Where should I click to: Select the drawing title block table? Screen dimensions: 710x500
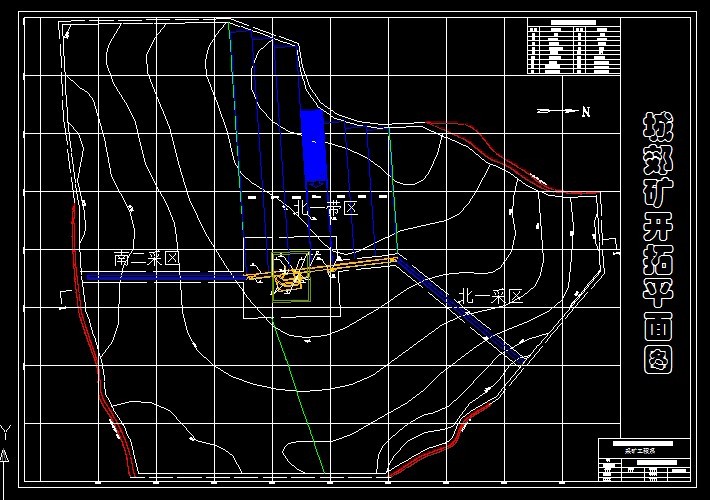(x=644, y=460)
